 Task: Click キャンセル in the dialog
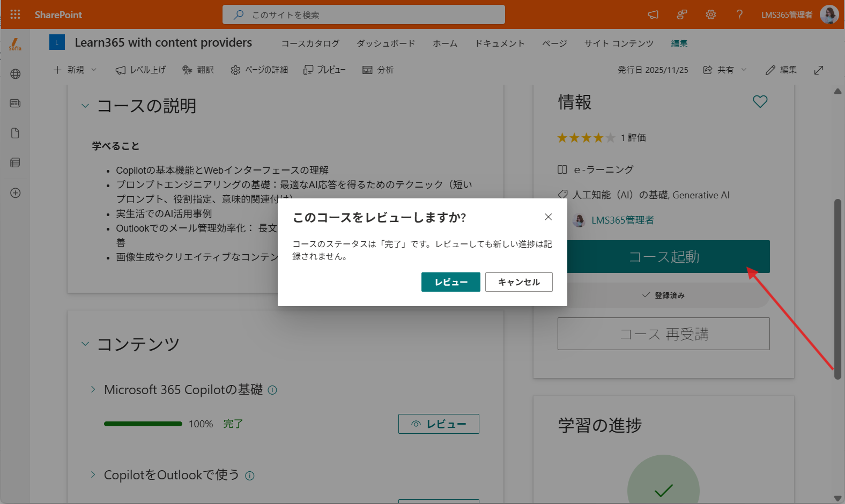[519, 282]
